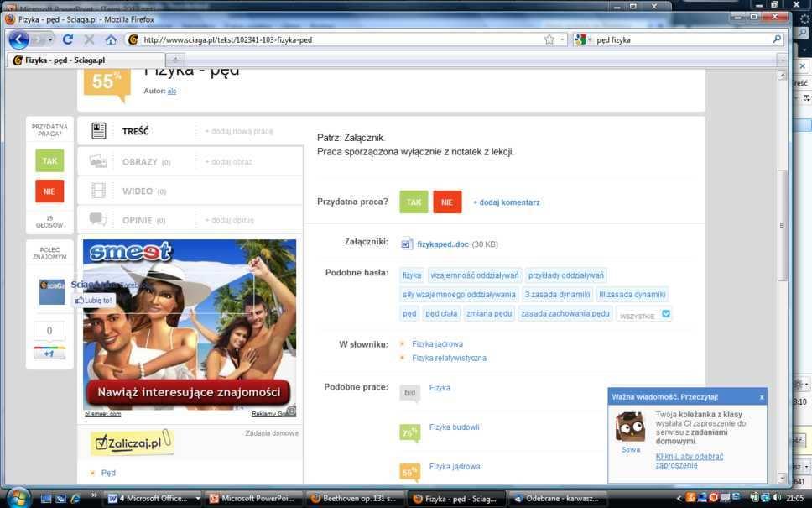Open the URL bar history dropdown arrow
This screenshot has height=508, width=812.
(x=562, y=39)
